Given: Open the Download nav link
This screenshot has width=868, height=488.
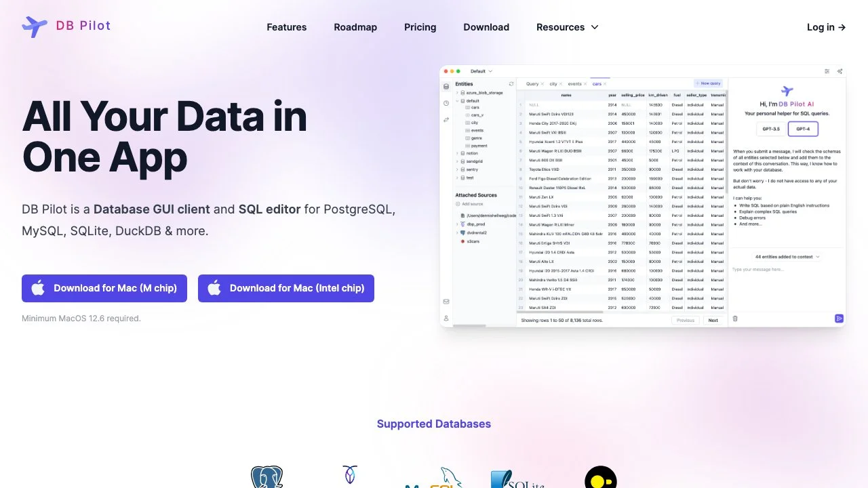Looking at the screenshot, I should point(486,27).
